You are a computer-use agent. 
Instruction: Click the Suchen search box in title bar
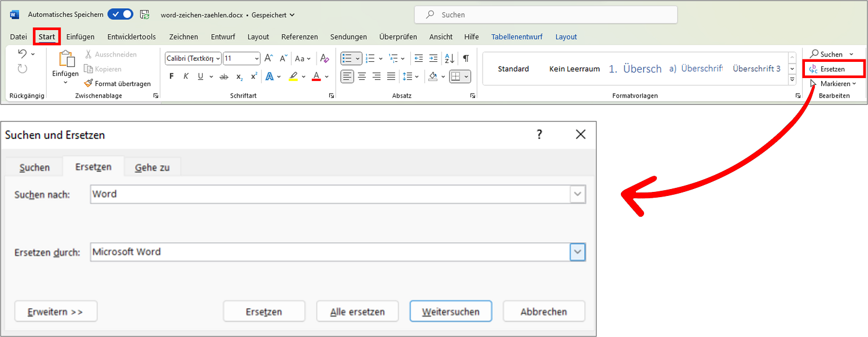tap(546, 14)
